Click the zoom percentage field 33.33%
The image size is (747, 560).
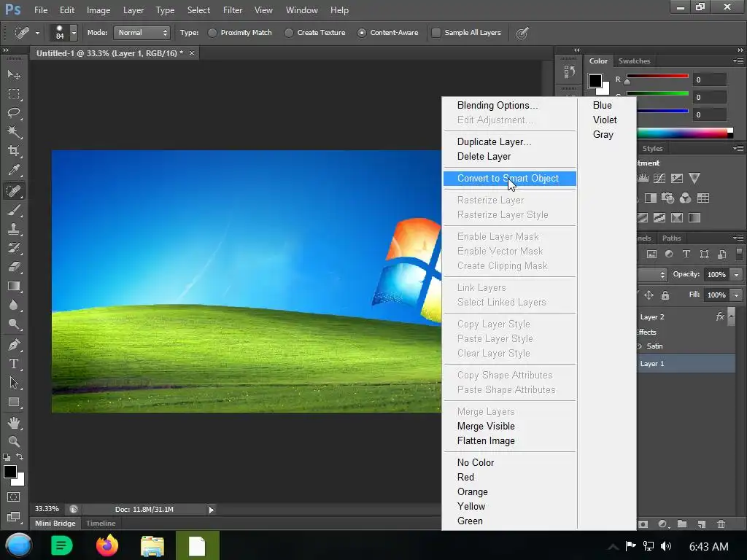(x=47, y=509)
